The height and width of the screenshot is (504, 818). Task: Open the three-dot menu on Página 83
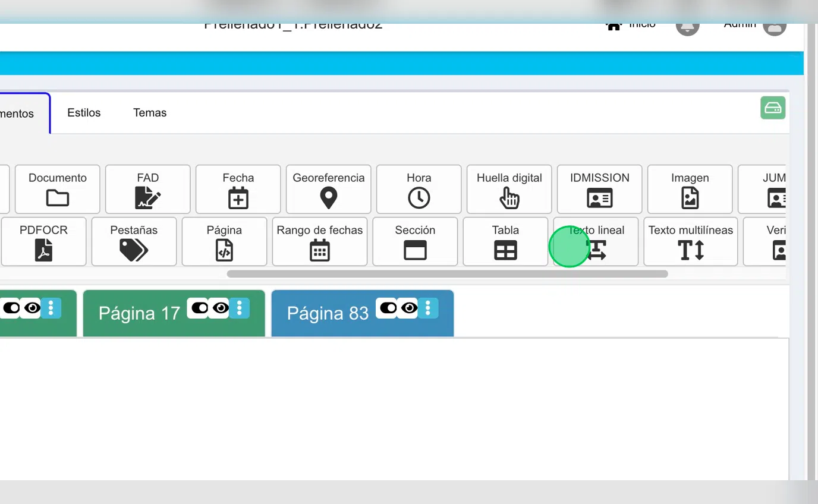[x=428, y=308]
